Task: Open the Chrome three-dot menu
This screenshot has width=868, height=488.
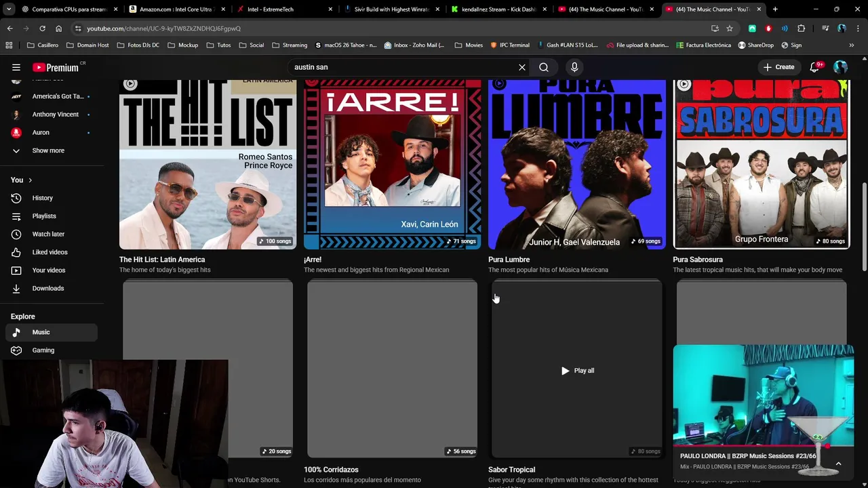Action: pyautogui.click(x=857, y=28)
